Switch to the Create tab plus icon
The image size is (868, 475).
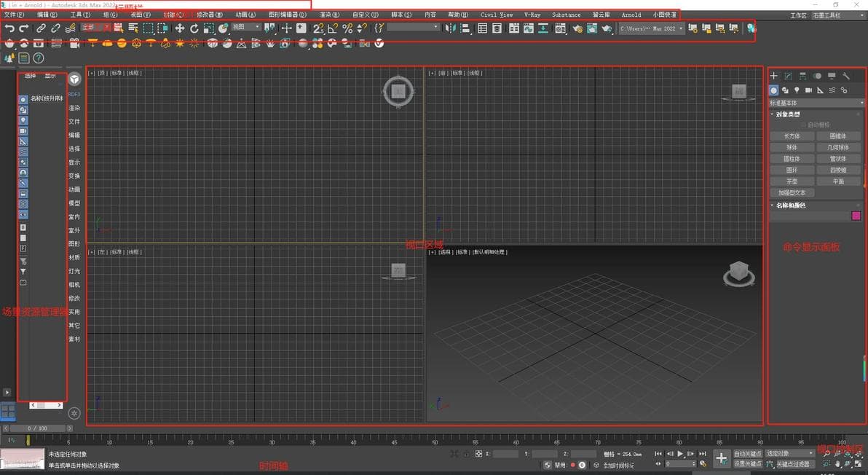(x=774, y=76)
